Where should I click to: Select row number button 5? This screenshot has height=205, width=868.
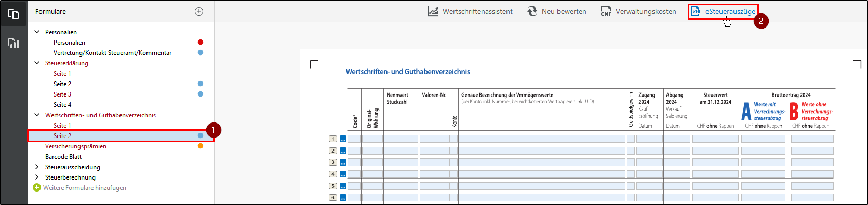click(x=333, y=186)
